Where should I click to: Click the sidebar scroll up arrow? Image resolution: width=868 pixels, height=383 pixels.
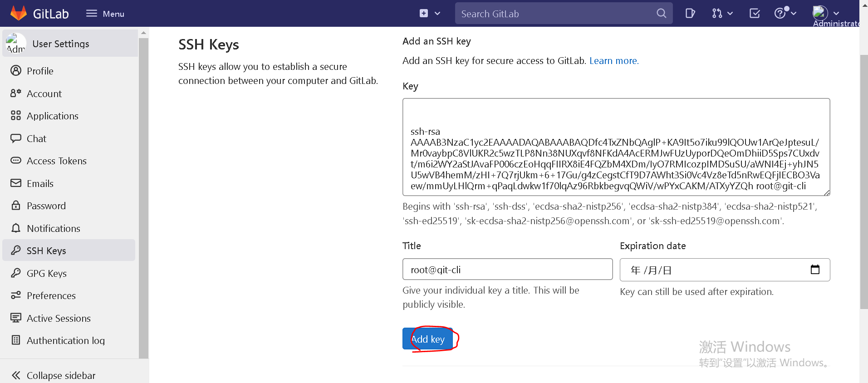143,33
